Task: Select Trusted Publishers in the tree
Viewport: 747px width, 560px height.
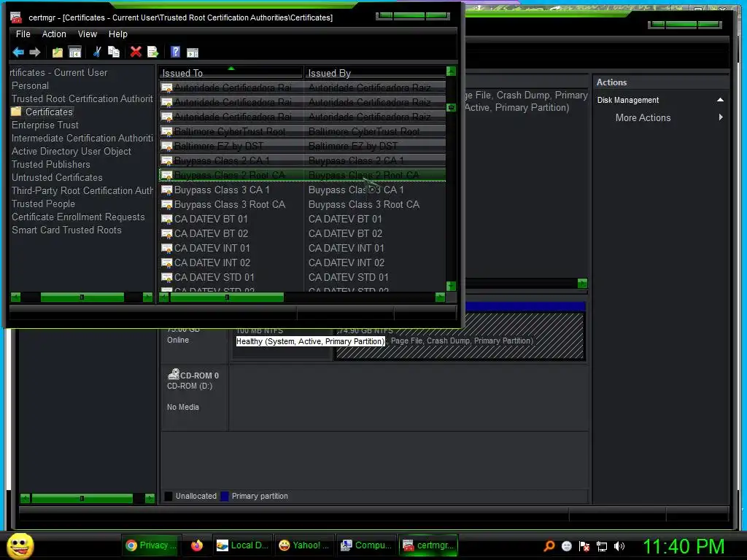Action: [x=50, y=164]
